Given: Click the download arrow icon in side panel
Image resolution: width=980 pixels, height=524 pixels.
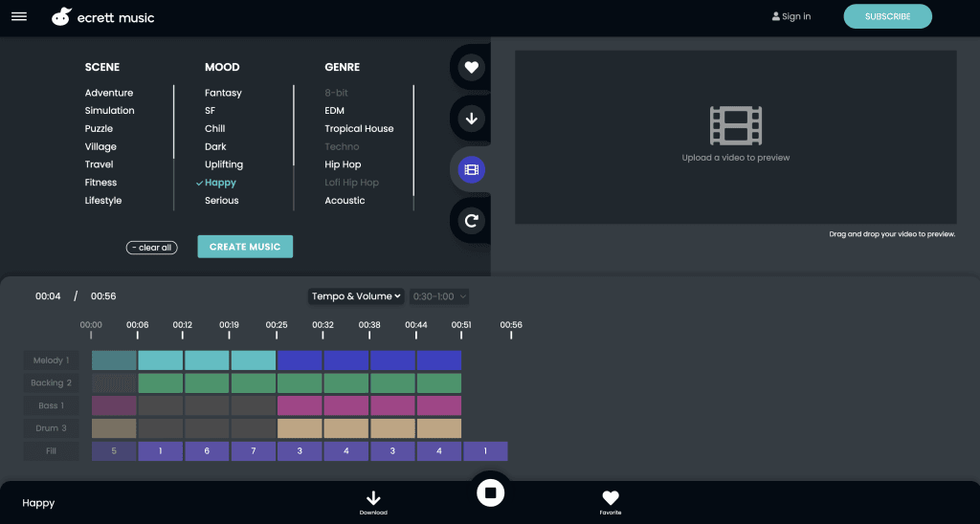Looking at the screenshot, I should pyautogui.click(x=471, y=119).
